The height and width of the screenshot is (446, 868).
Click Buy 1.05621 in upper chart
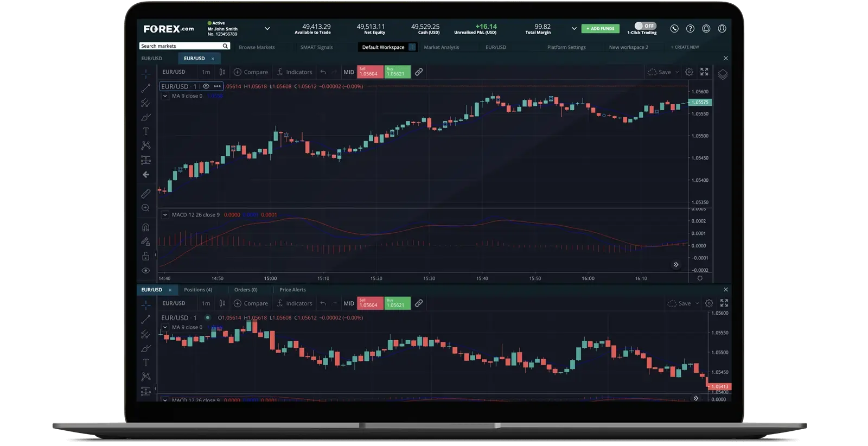(398, 72)
